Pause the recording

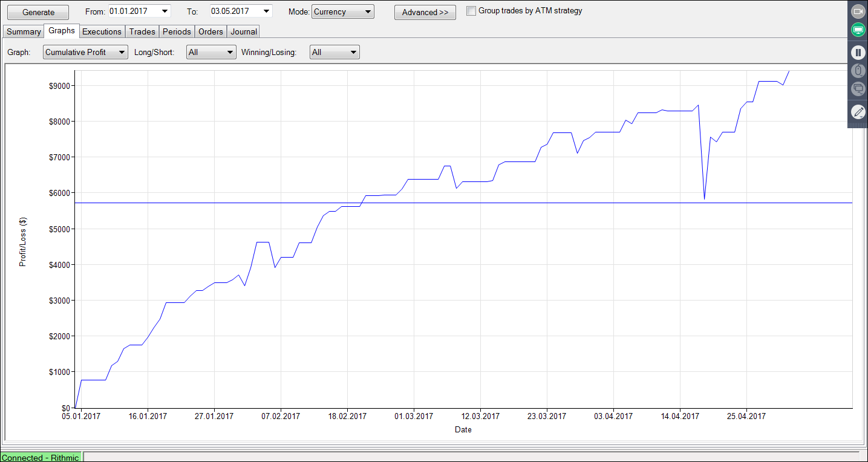858,53
